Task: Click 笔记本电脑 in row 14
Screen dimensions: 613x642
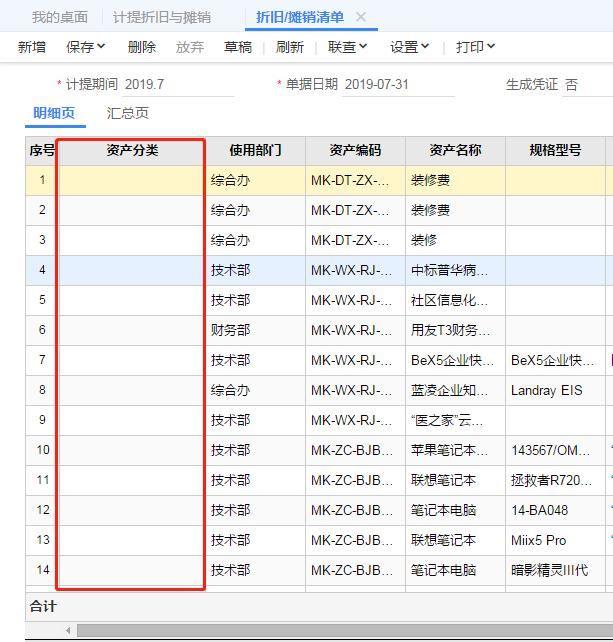Action: tap(443, 570)
